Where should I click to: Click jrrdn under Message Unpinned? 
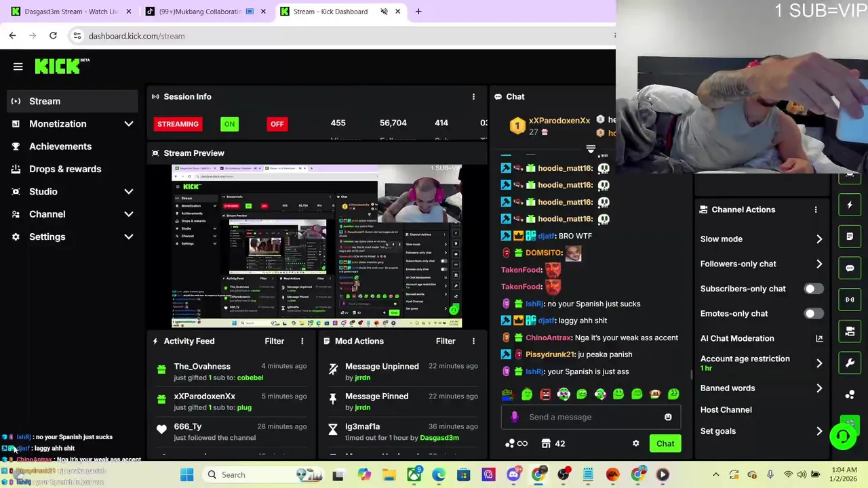362,378
